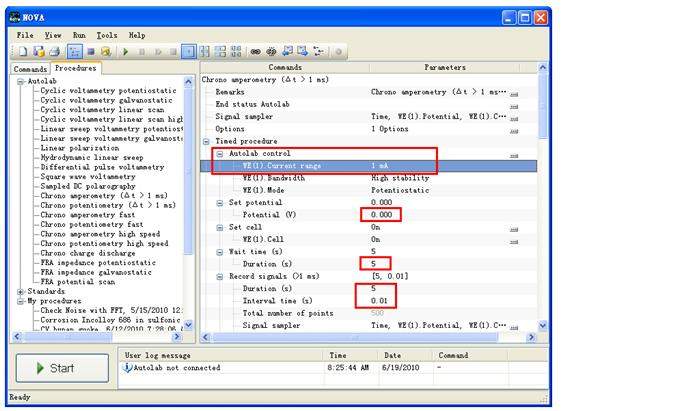The width and height of the screenshot is (683, 411).
Task: Select the four plots layout icon
Action: (236, 52)
